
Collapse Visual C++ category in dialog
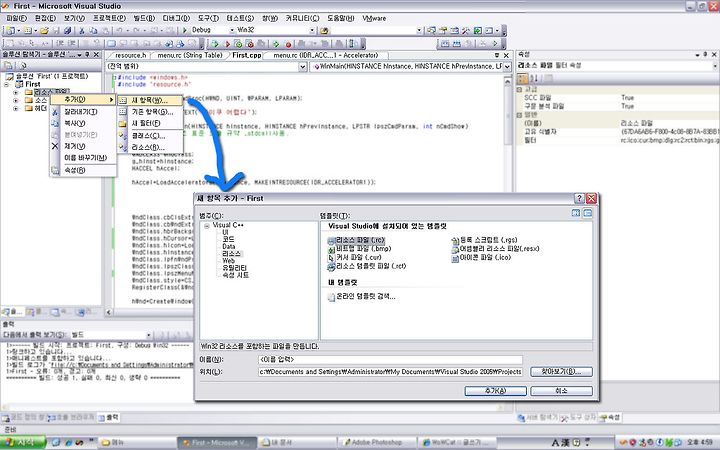pos(207,225)
